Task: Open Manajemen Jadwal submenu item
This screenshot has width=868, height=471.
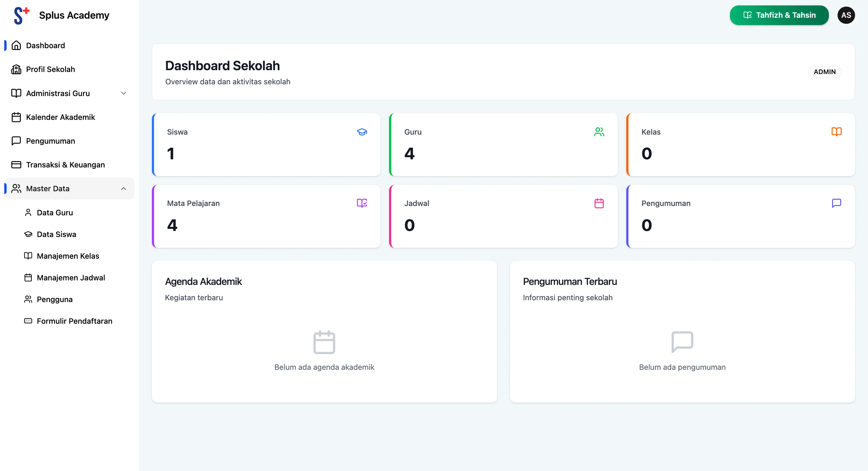Action: pos(71,278)
